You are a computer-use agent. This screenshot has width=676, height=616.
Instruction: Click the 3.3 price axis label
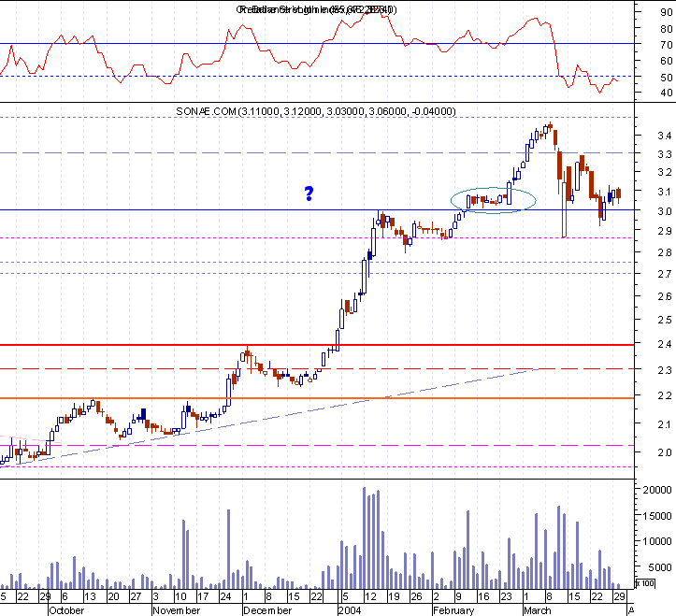point(665,154)
